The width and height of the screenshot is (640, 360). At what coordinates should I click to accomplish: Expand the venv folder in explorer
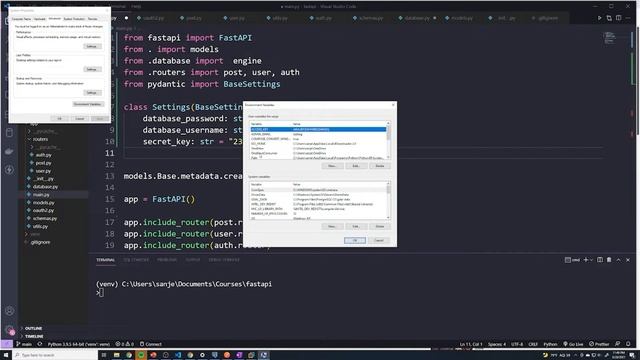coord(35,234)
